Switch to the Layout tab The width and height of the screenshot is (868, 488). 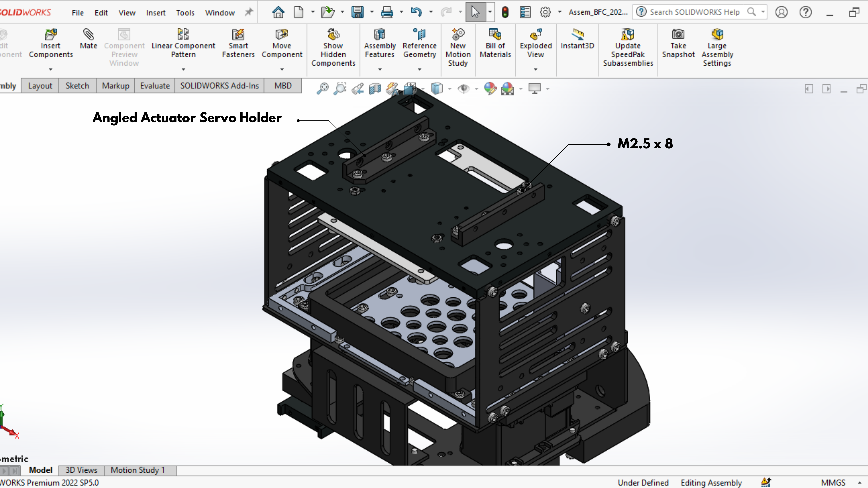40,86
